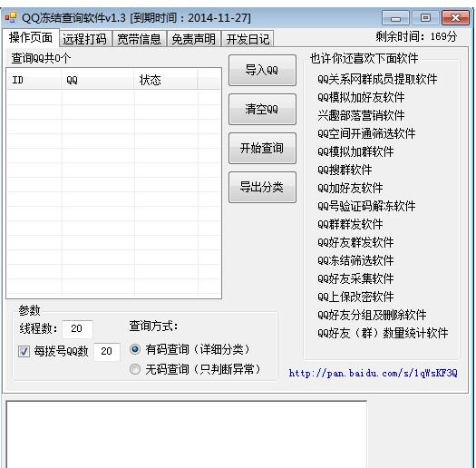Switch to the 操作页面 tab
Viewport: 476px width, 468px height.
[31, 38]
